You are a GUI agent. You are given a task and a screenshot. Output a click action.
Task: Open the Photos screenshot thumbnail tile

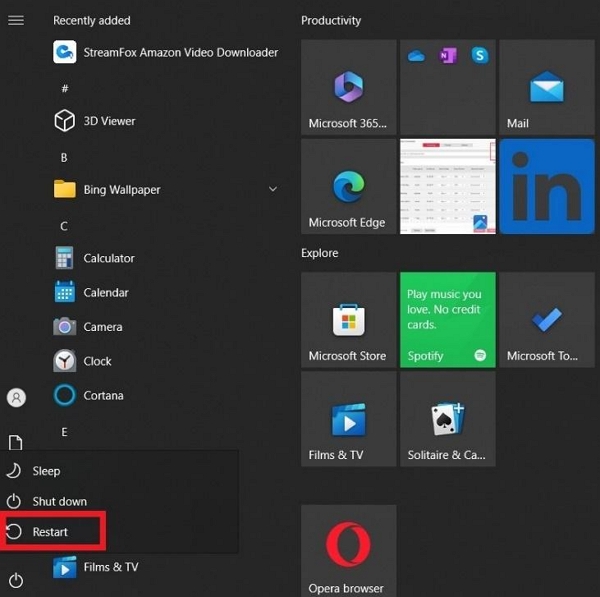coord(448,186)
